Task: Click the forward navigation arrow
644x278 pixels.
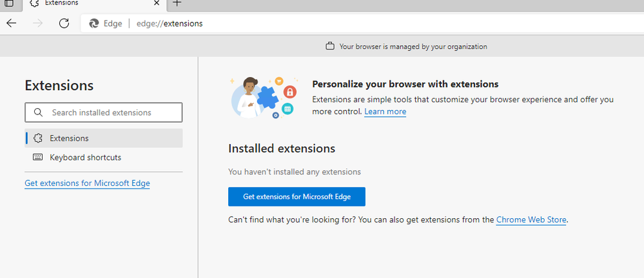Action: (37, 23)
